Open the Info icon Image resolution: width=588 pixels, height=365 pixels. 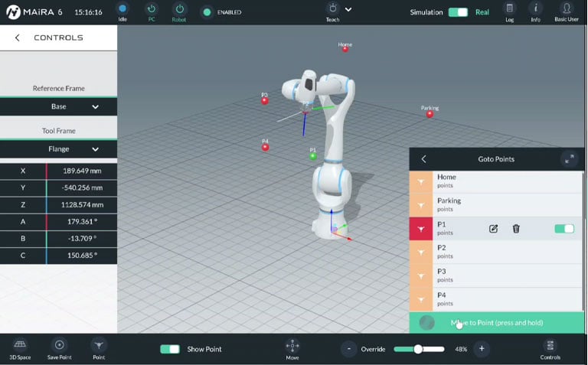click(x=536, y=9)
